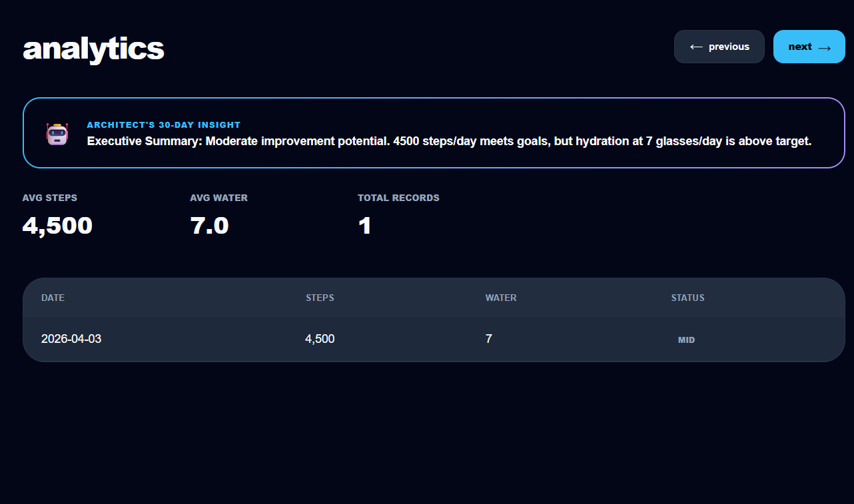The image size is (854, 504).
Task: Click the robot assistant icon
Action: pyautogui.click(x=57, y=133)
